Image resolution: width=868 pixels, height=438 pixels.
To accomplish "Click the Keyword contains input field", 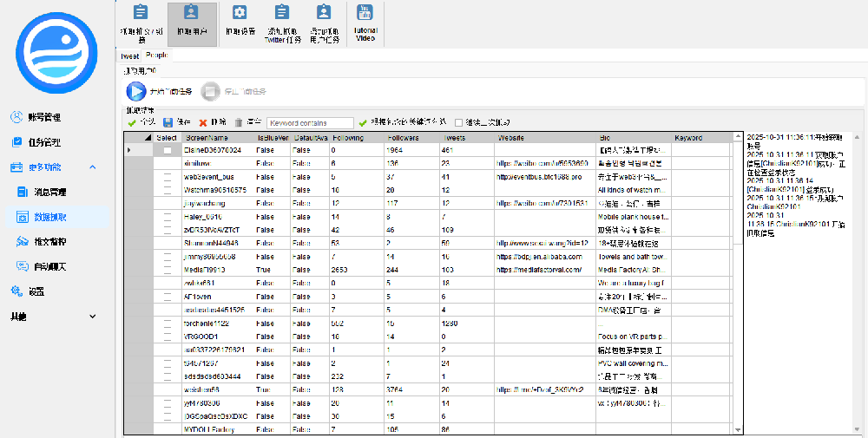I will [310, 123].
